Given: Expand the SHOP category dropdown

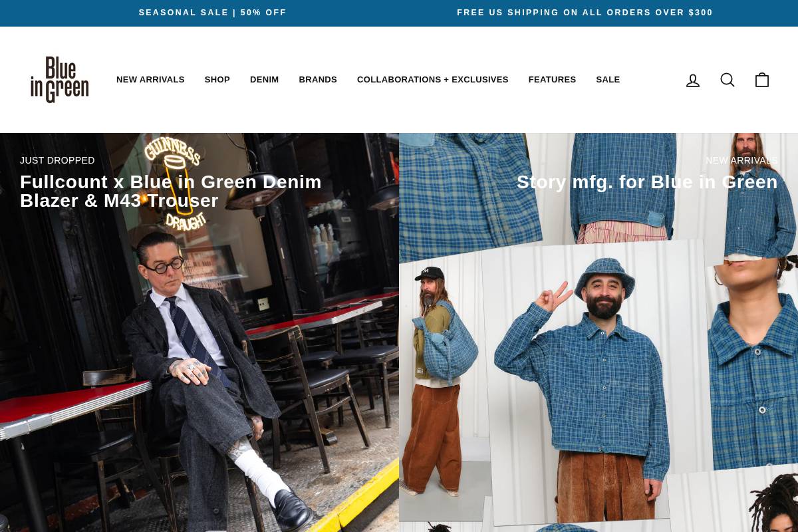Looking at the screenshot, I should tap(217, 79).
